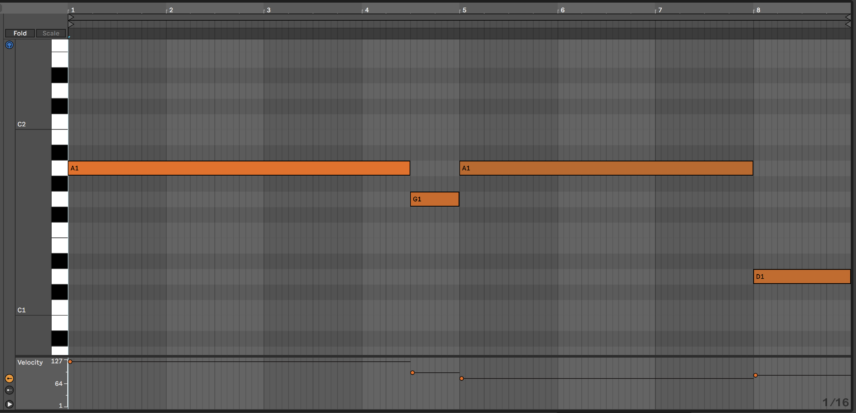Image resolution: width=856 pixels, height=413 pixels.
Task: Click bar 8 on the beat ruler
Action: coord(758,10)
